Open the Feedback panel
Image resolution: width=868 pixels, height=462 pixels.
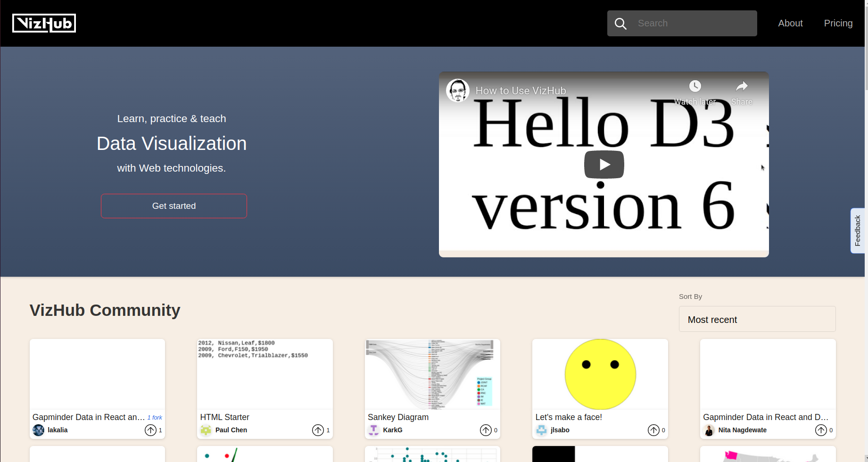point(858,231)
